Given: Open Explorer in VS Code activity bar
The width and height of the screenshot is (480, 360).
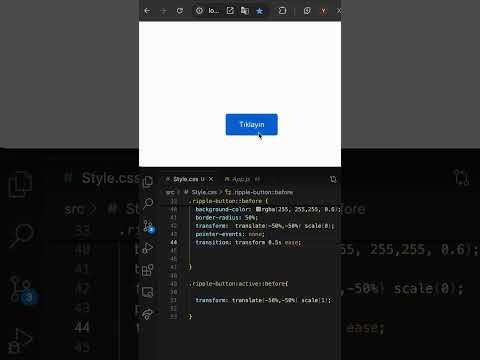Looking at the screenshot, I should pos(148,182).
